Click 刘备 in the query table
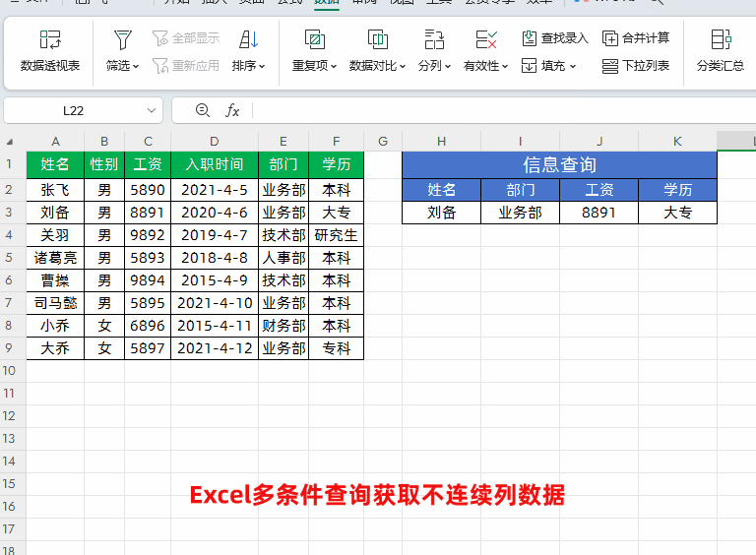This screenshot has width=756, height=555. pos(442,213)
